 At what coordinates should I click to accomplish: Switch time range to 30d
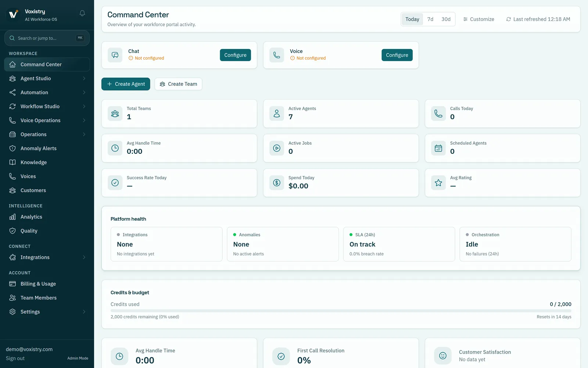[446, 19]
